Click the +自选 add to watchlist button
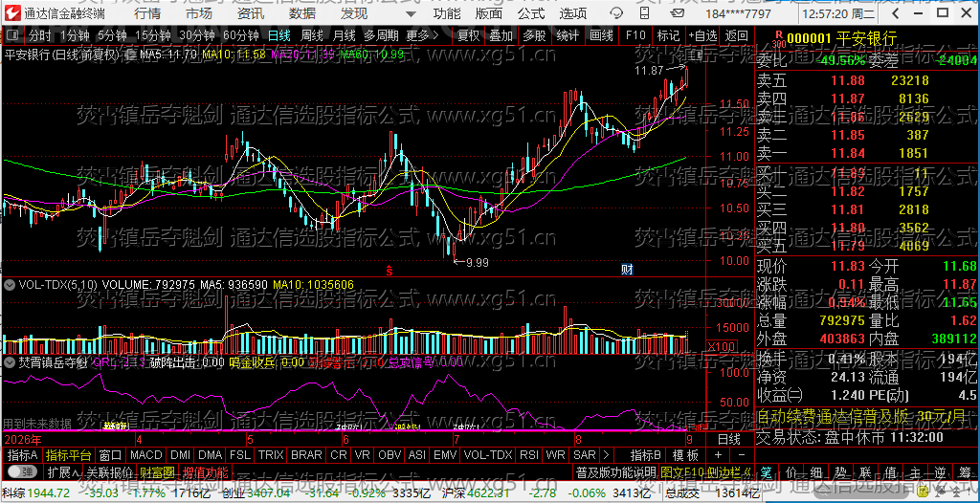The height and width of the screenshot is (503, 980). [x=703, y=35]
